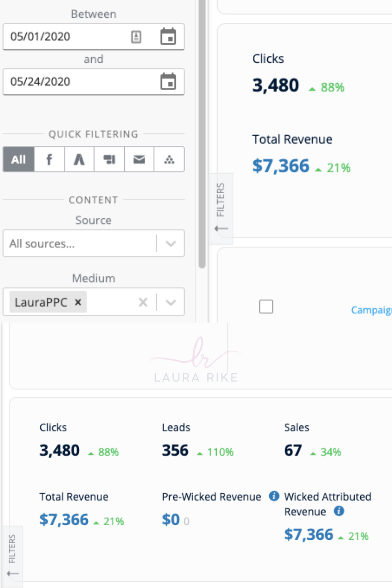The height and width of the screenshot is (588, 392).
Task: Click the 05/24/2020 end date field
Action: pyautogui.click(x=93, y=82)
